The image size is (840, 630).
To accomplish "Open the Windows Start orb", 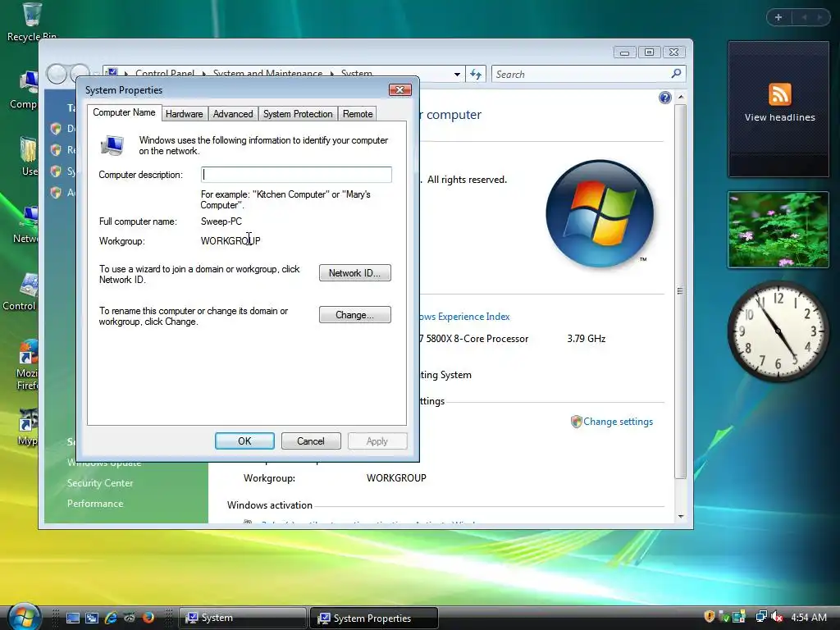I will pyautogui.click(x=25, y=617).
